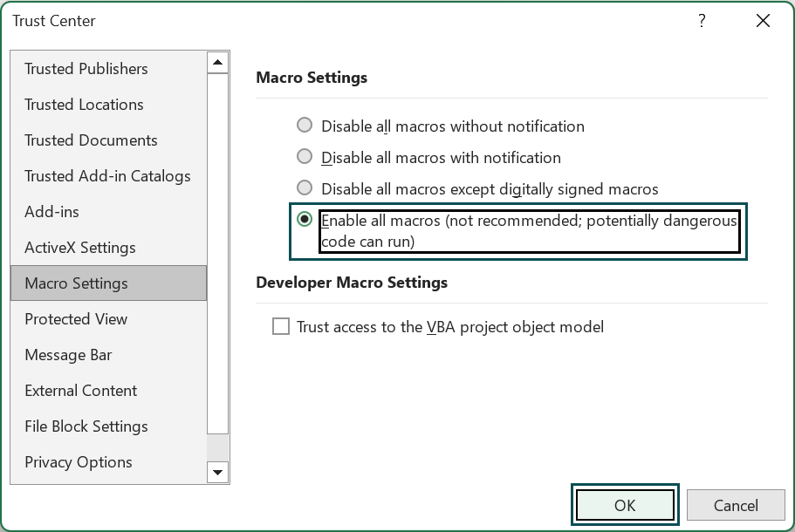Select Trusted Documents in the sidebar
The image size is (795, 532).
tap(108, 140)
